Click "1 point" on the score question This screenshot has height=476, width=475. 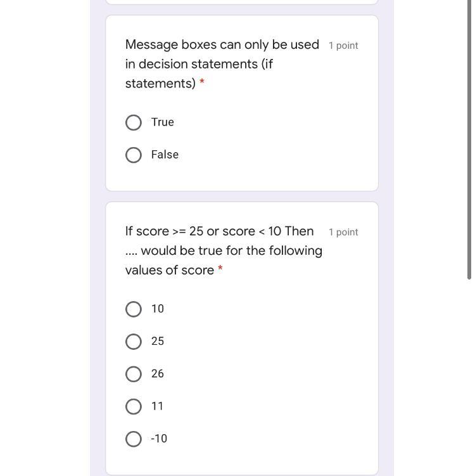[343, 233]
